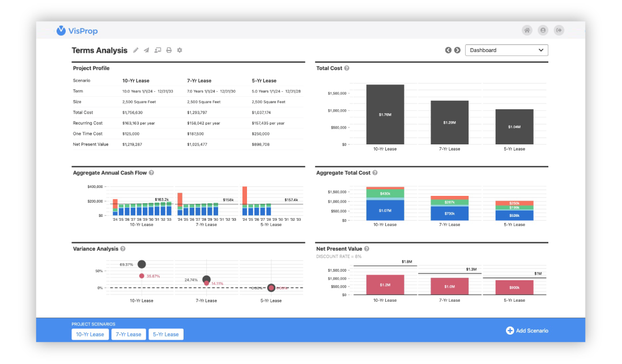Click the presentation mode icon beside the print icon

pos(157,50)
